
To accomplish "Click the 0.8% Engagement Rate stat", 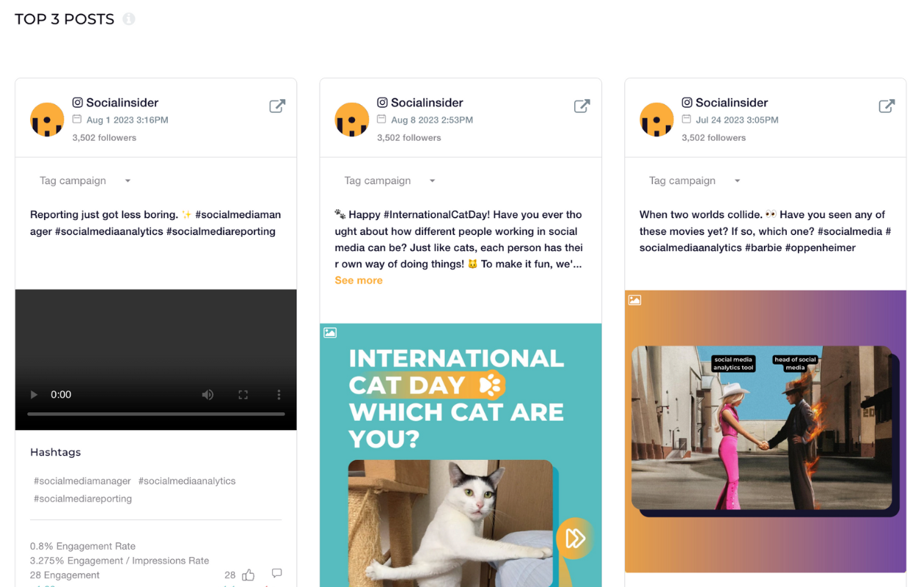I will pos(83,547).
